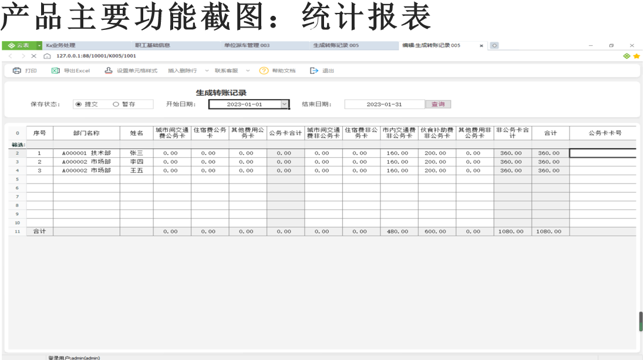
Task: Click the 城市间交通费公务卡 column header
Action: (x=172, y=133)
